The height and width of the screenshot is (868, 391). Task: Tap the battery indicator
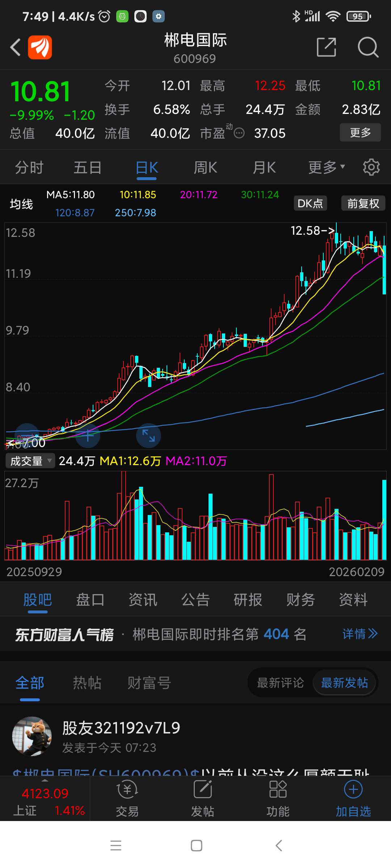(358, 16)
